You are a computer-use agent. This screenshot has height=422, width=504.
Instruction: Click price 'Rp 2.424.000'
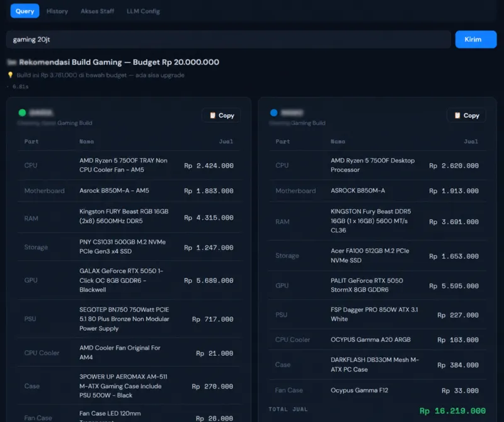[x=209, y=166]
